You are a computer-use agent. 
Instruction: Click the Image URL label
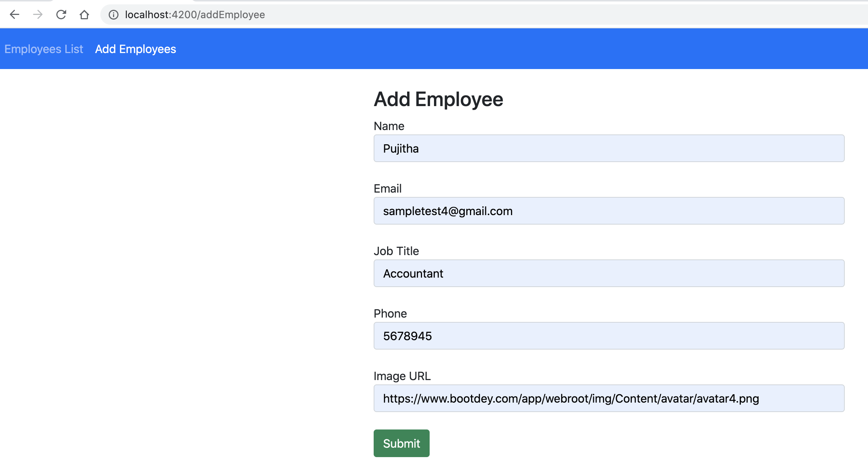coord(402,376)
